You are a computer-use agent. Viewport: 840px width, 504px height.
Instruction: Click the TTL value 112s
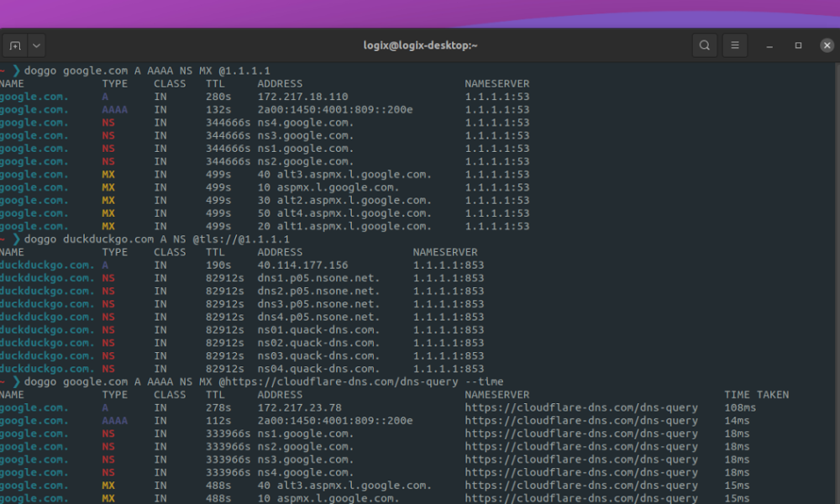coord(218,421)
